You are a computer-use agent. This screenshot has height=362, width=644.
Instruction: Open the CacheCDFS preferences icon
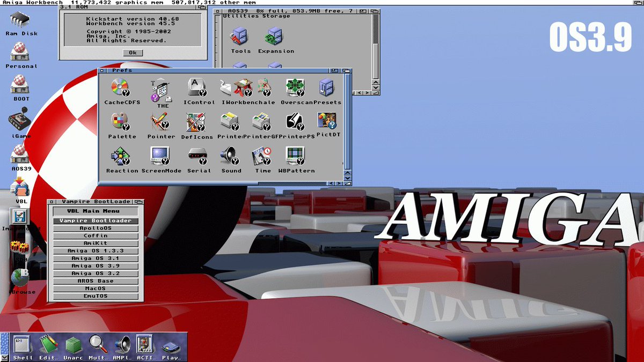tap(120, 86)
